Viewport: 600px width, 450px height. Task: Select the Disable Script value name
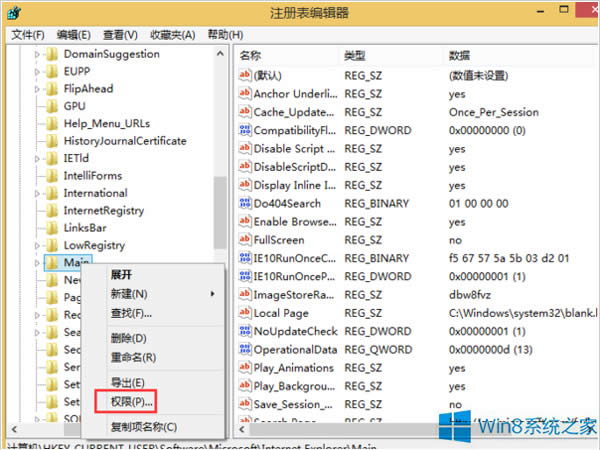[x=294, y=148]
